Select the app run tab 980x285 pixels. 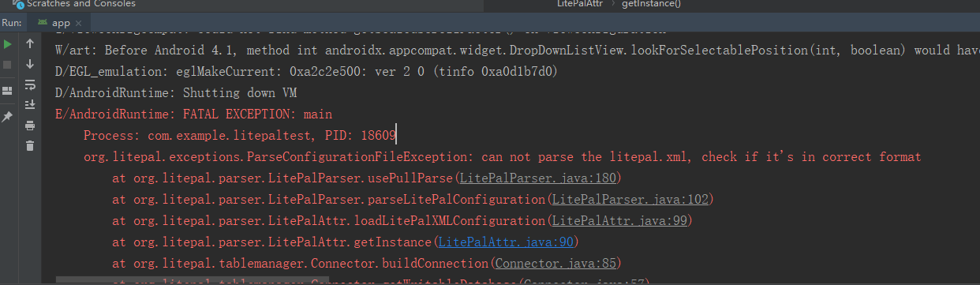(60, 23)
